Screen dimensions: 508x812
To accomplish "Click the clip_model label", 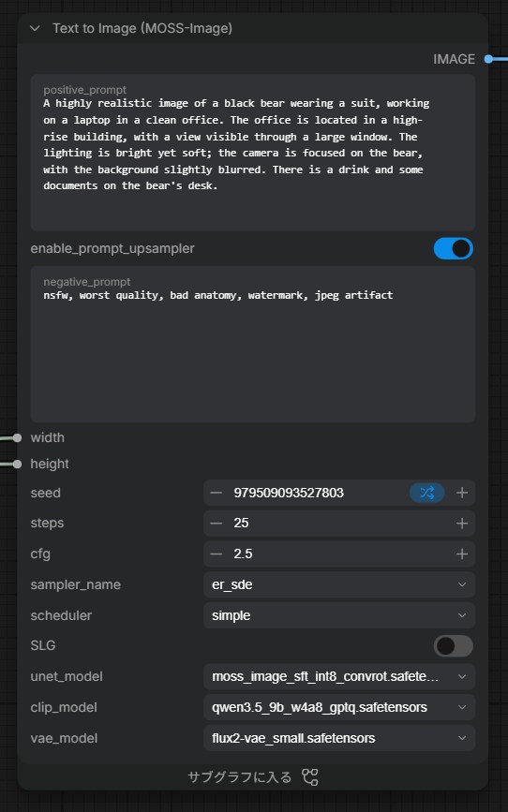I will [x=64, y=707].
